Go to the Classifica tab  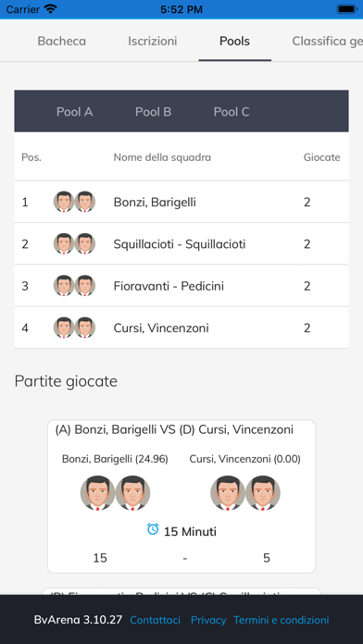click(x=327, y=41)
